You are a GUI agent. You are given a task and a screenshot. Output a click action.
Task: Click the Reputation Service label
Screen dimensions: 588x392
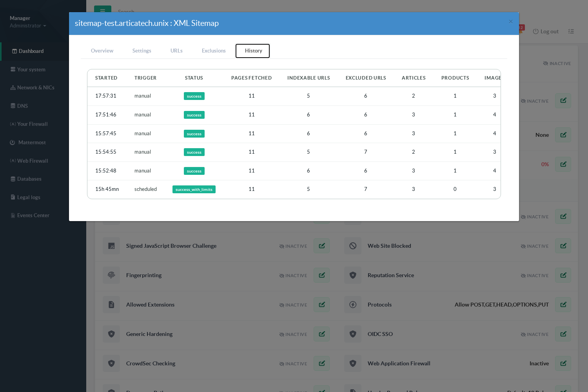pyautogui.click(x=391, y=275)
